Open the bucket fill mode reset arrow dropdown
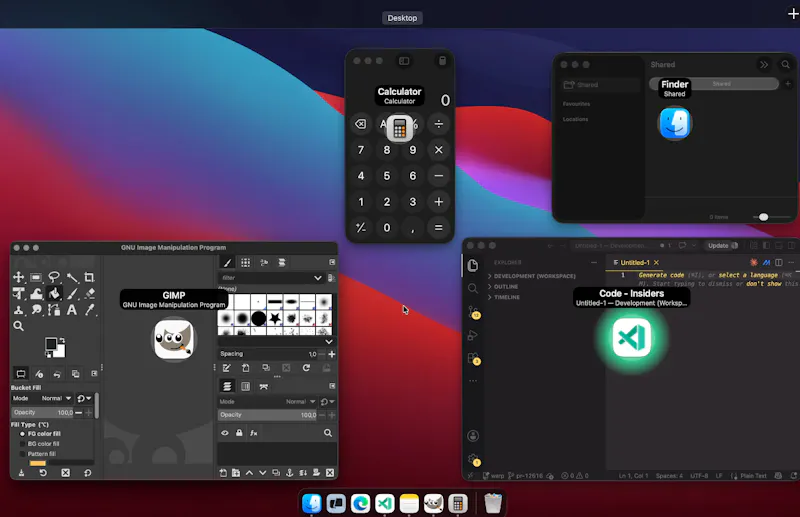 click(84, 398)
